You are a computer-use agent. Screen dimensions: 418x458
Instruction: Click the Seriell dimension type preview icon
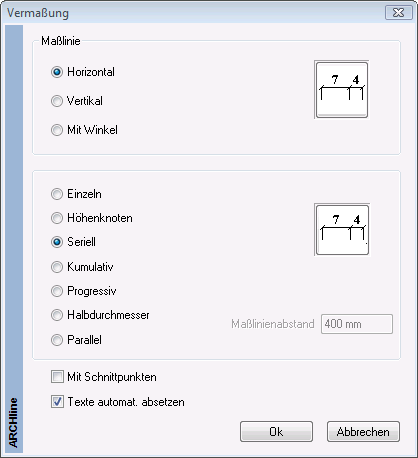[x=342, y=230]
